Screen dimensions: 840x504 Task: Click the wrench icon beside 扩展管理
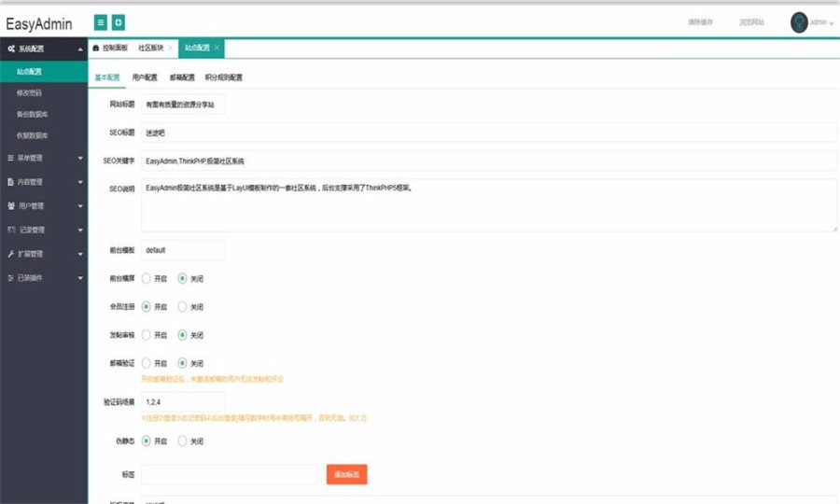tap(10, 254)
